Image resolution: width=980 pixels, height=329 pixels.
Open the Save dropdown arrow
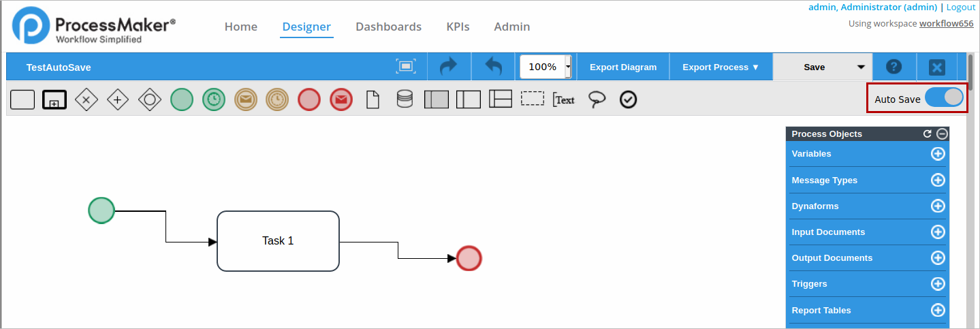point(861,67)
